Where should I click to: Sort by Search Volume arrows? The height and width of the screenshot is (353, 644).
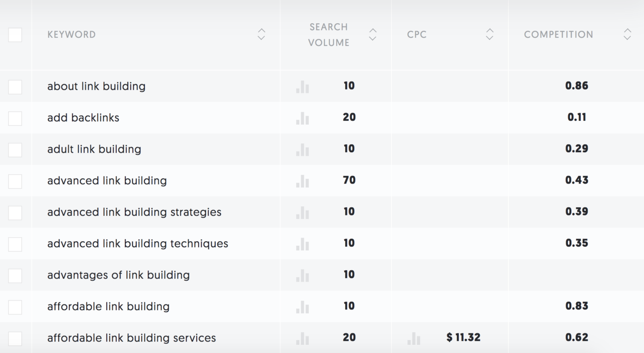373,34
